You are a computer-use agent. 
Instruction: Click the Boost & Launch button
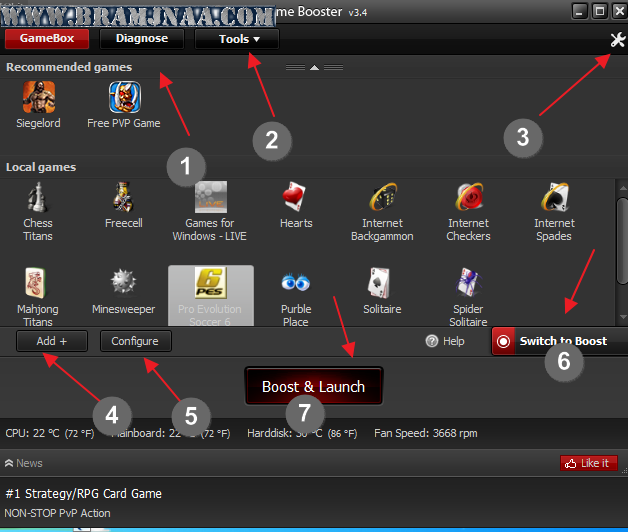(x=313, y=386)
